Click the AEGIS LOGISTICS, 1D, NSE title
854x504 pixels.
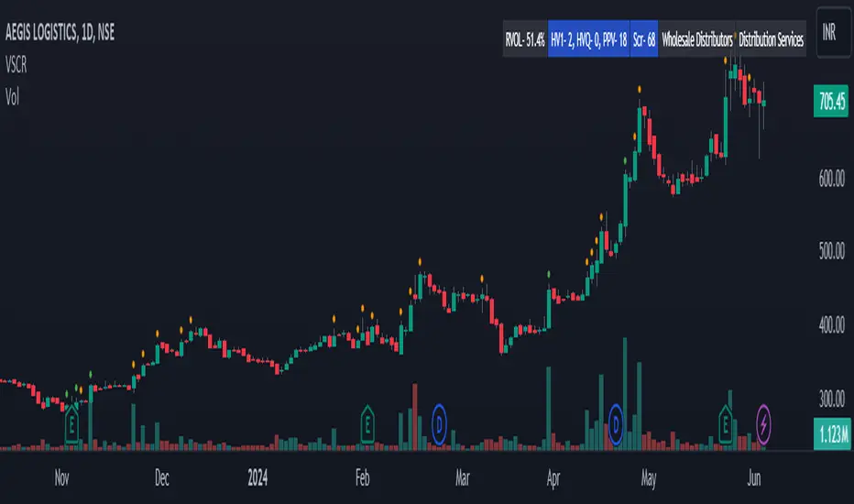pos(60,33)
